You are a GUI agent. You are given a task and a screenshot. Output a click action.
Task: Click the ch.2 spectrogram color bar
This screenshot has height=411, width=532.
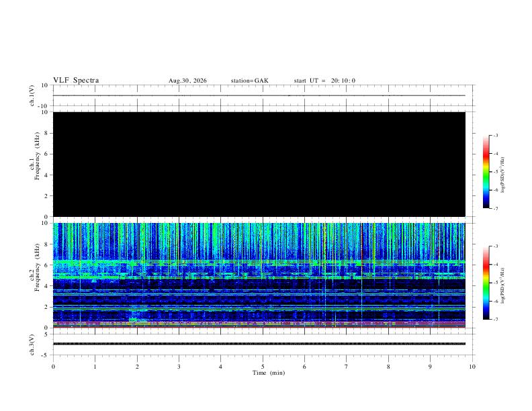click(x=486, y=283)
